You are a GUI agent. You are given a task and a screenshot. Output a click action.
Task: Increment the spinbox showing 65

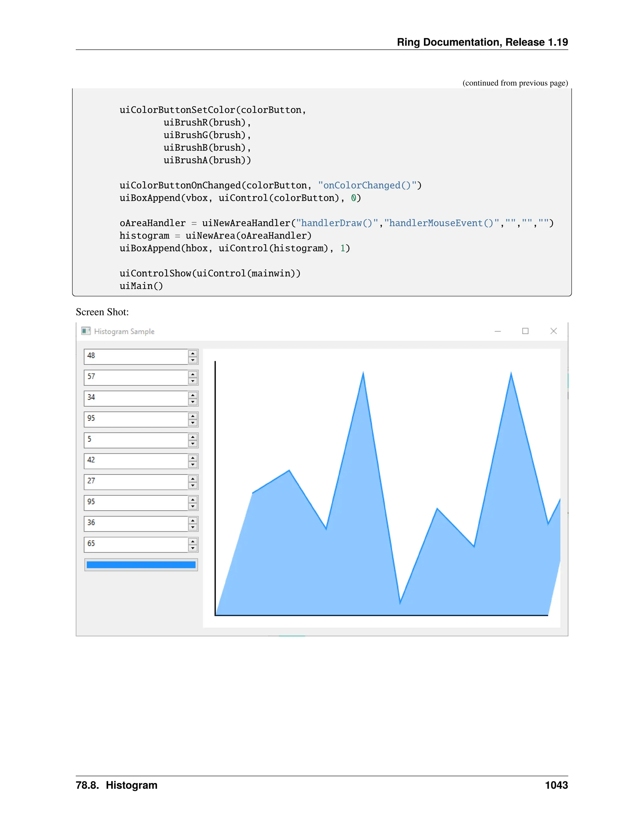pyautogui.click(x=193, y=542)
